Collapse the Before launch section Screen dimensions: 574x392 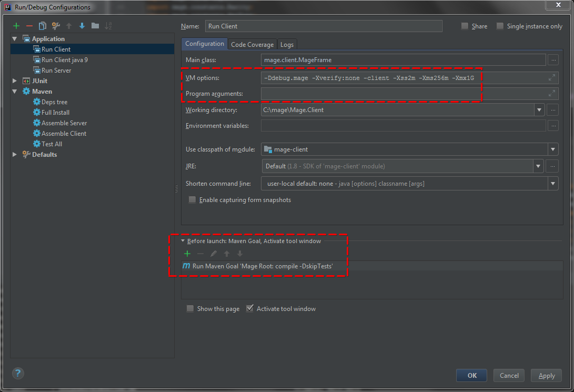pos(183,241)
